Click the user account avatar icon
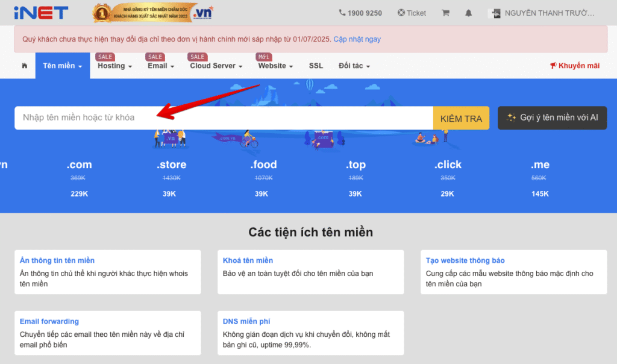 tap(495, 13)
